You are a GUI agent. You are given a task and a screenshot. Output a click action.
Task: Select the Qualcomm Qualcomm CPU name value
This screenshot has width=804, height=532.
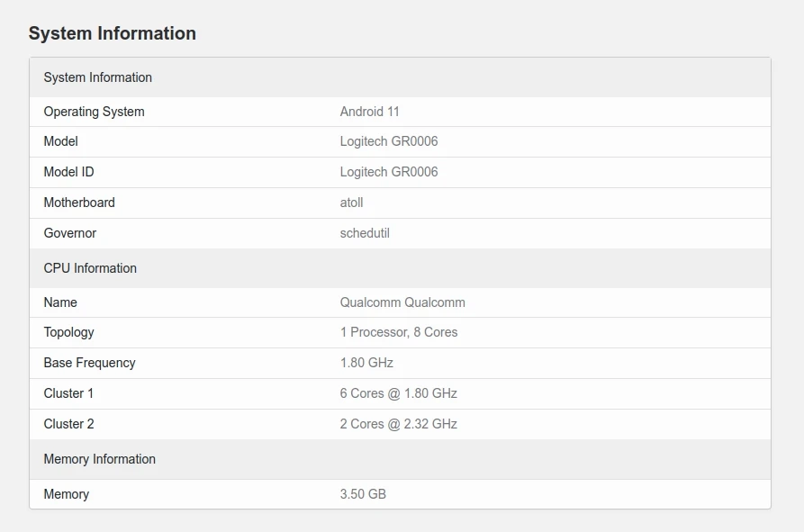coord(402,302)
